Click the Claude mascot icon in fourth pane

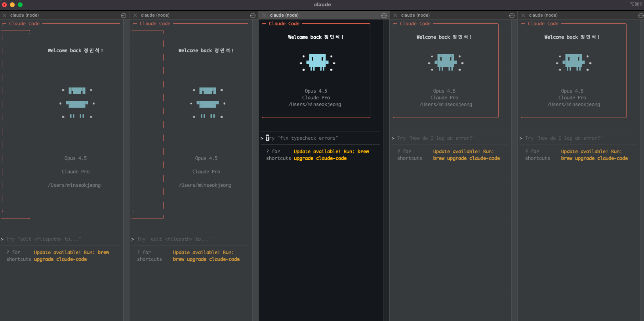point(446,62)
